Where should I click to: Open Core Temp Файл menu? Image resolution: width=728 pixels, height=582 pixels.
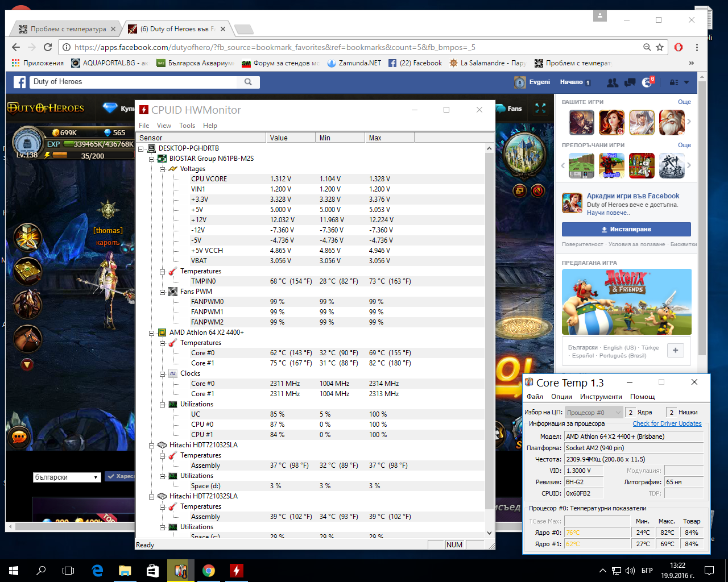coord(535,397)
